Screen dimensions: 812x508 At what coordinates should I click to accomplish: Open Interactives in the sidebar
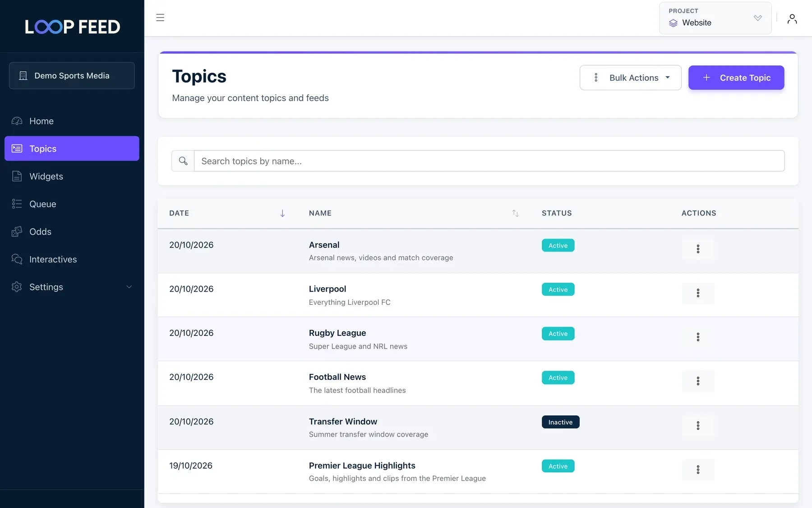pos(72,259)
